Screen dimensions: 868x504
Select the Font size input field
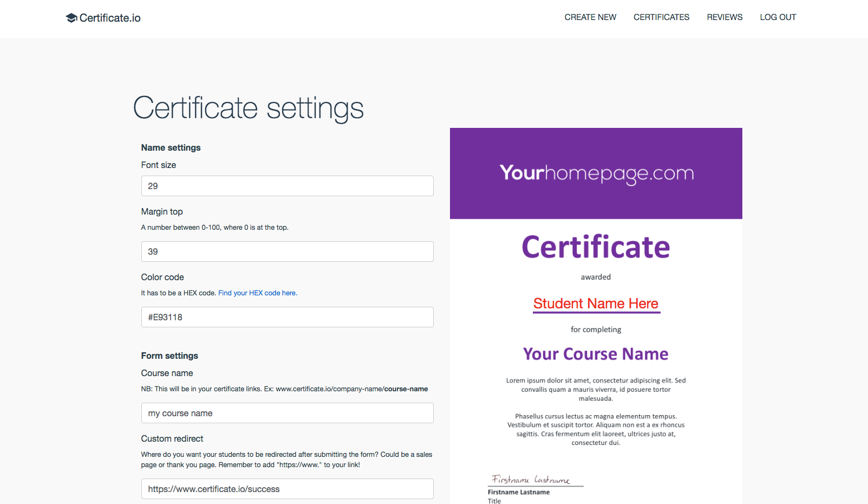(287, 186)
